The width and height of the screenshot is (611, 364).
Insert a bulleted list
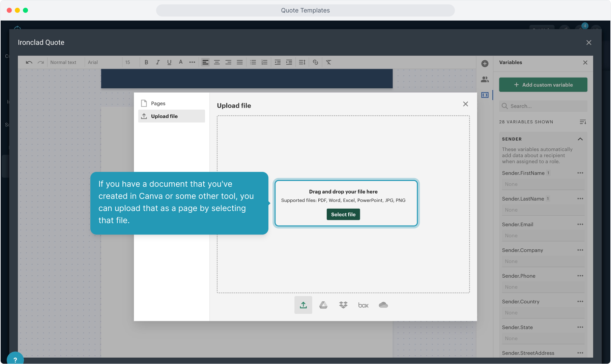click(253, 62)
